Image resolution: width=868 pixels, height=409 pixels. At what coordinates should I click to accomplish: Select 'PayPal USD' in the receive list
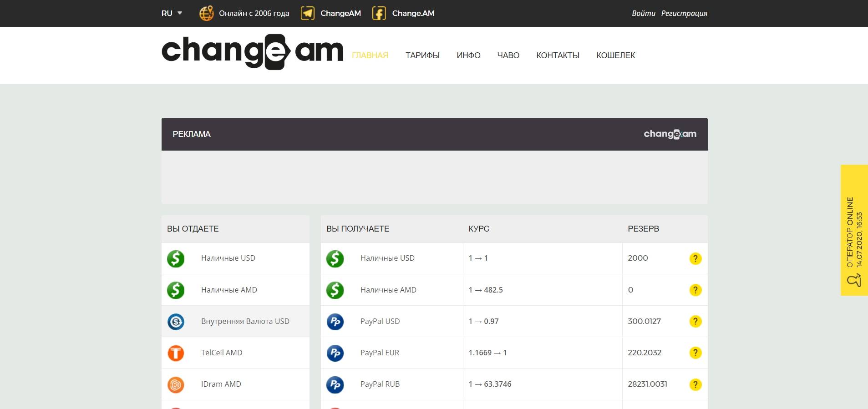tap(380, 321)
